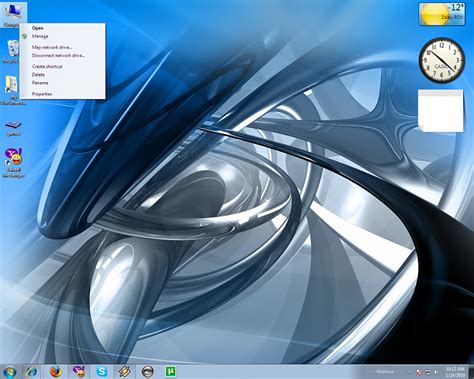Select the Recycle Bin desktop icon
The image size is (474, 379).
tap(12, 51)
